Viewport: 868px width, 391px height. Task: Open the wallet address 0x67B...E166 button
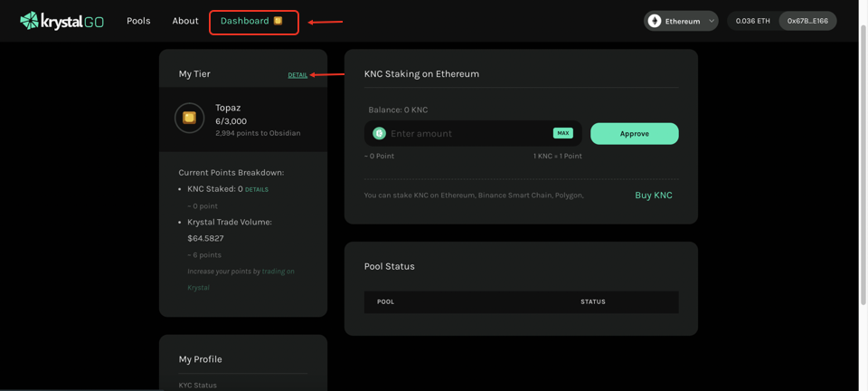(807, 21)
